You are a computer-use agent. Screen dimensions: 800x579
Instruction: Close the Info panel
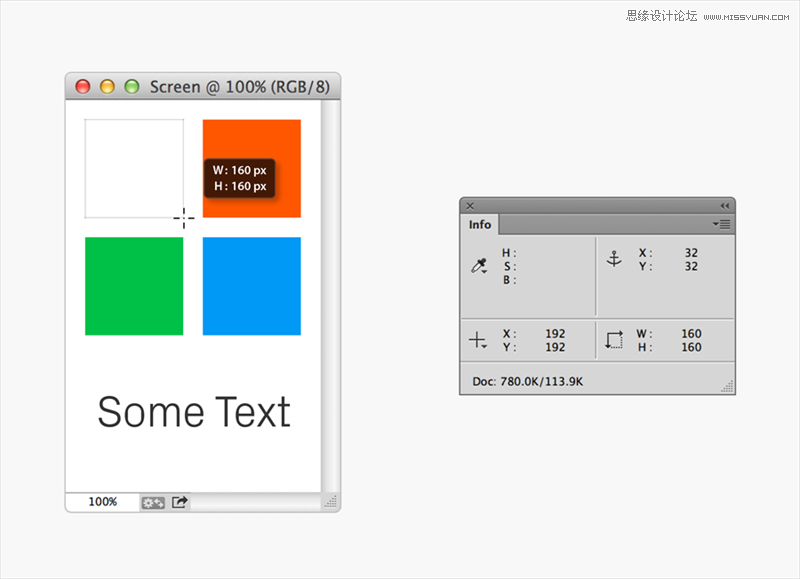pos(470,206)
